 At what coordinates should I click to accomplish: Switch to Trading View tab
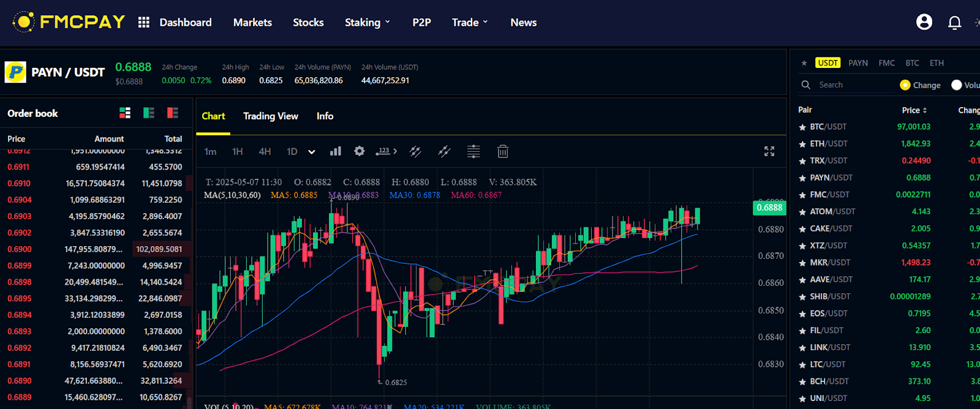pos(271,116)
